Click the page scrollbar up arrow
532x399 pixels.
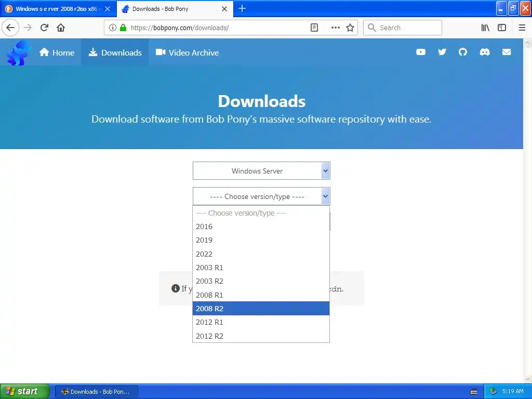pyautogui.click(x=528, y=43)
